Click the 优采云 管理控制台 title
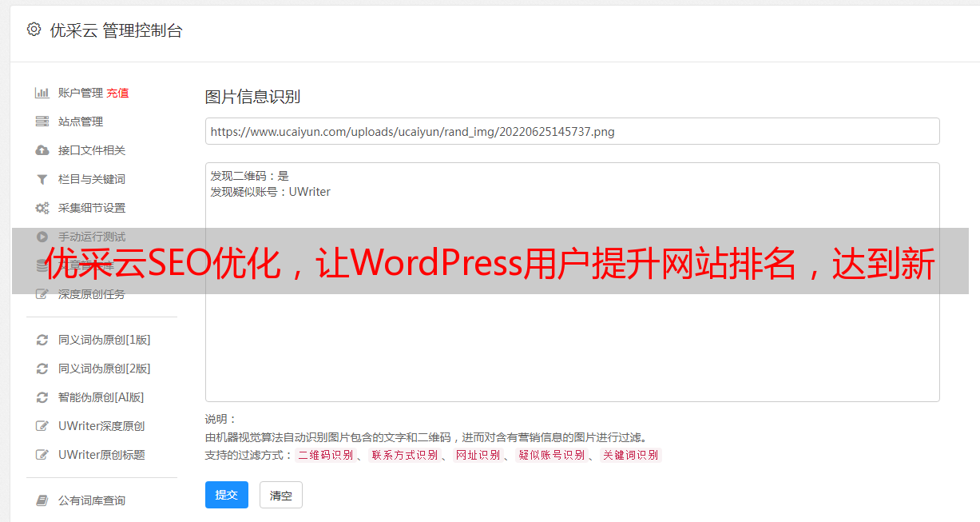Screen dimensions: 980x522 [116, 30]
